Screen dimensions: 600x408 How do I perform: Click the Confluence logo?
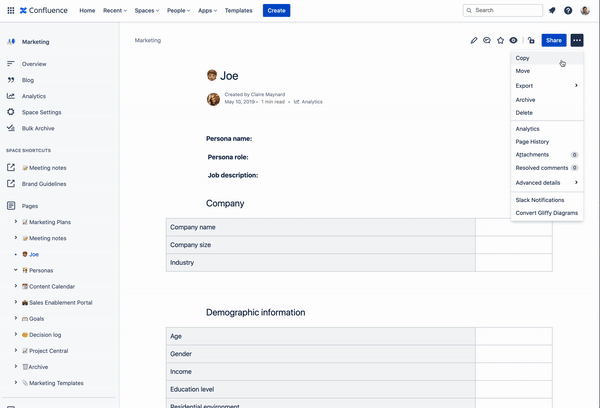[44, 10]
